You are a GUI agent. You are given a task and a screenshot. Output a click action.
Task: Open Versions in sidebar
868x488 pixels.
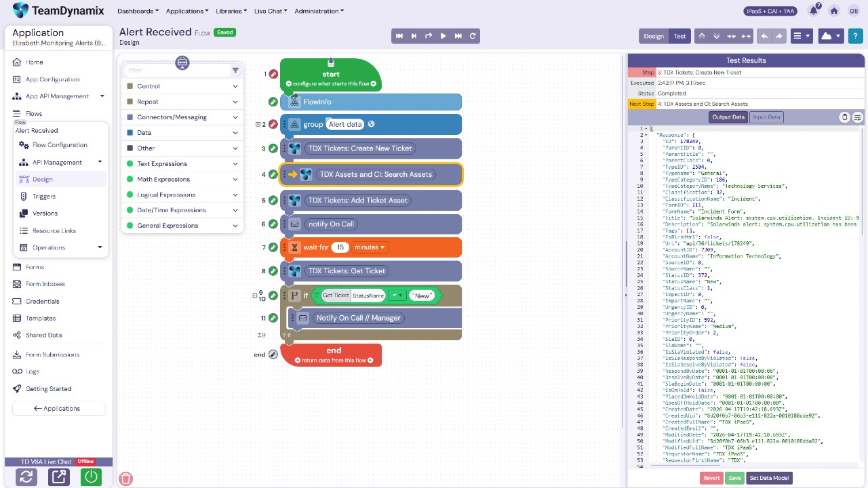[45, 213]
